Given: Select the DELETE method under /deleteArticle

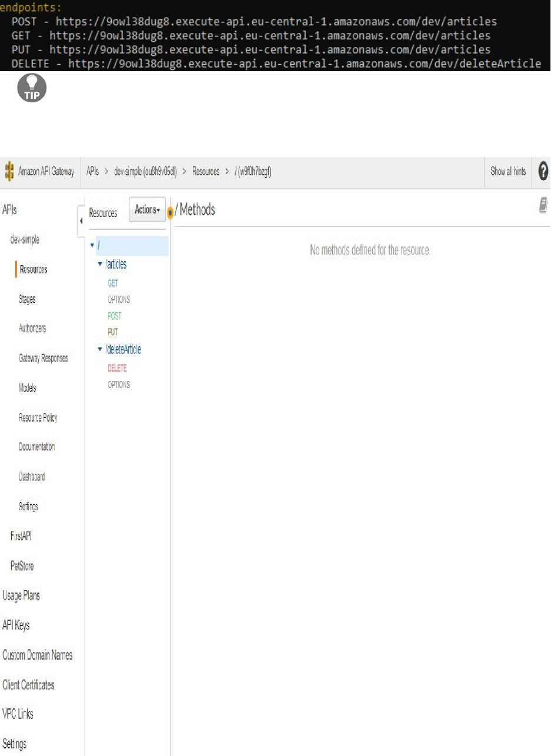Looking at the screenshot, I should pos(117,368).
